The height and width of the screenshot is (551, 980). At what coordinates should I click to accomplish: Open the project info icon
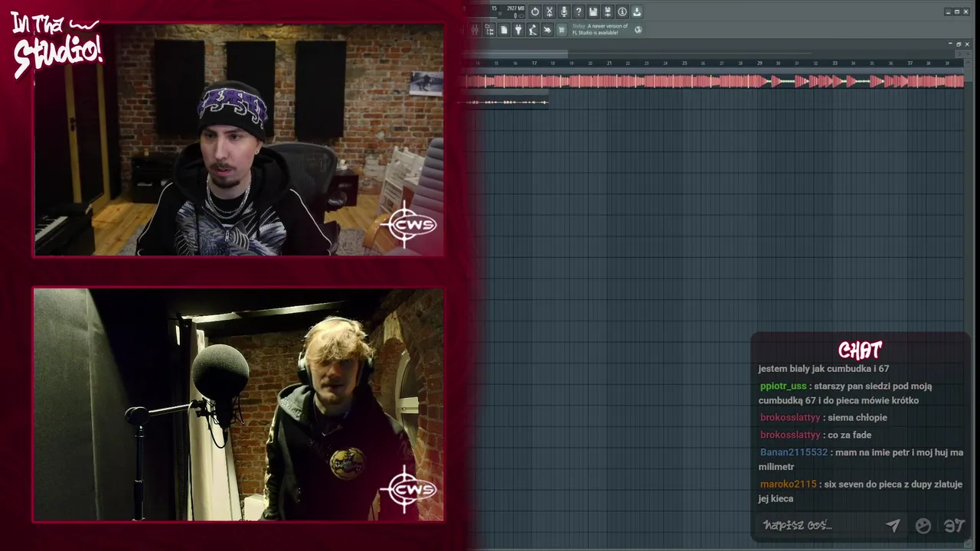click(622, 11)
